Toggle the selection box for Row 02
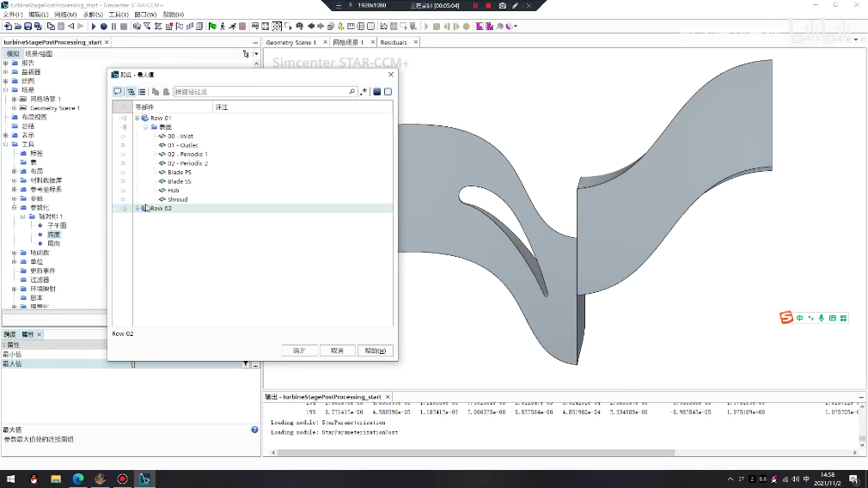This screenshot has width=868, height=488. click(124, 209)
